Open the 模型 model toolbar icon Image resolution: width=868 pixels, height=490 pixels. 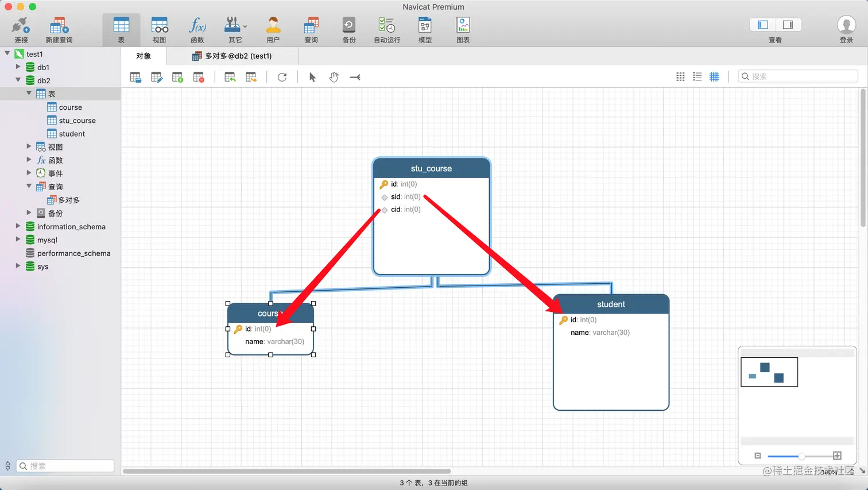425,30
